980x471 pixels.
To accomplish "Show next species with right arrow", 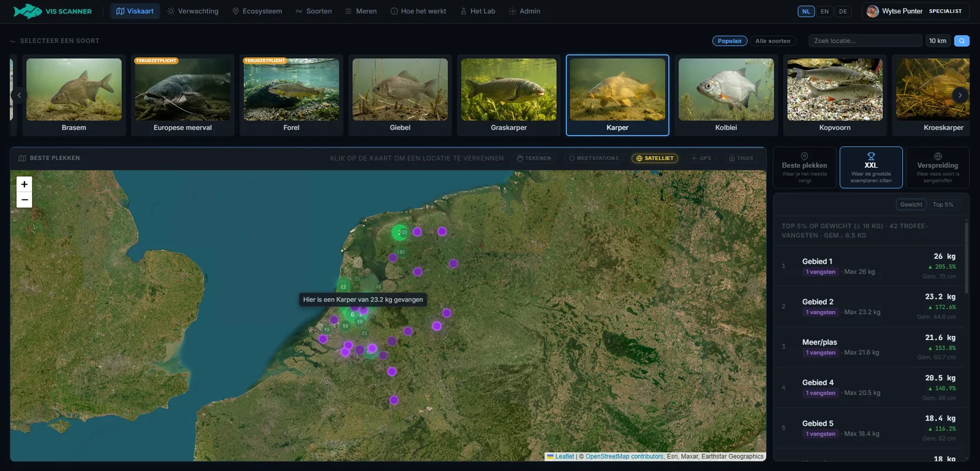I will pyautogui.click(x=960, y=95).
